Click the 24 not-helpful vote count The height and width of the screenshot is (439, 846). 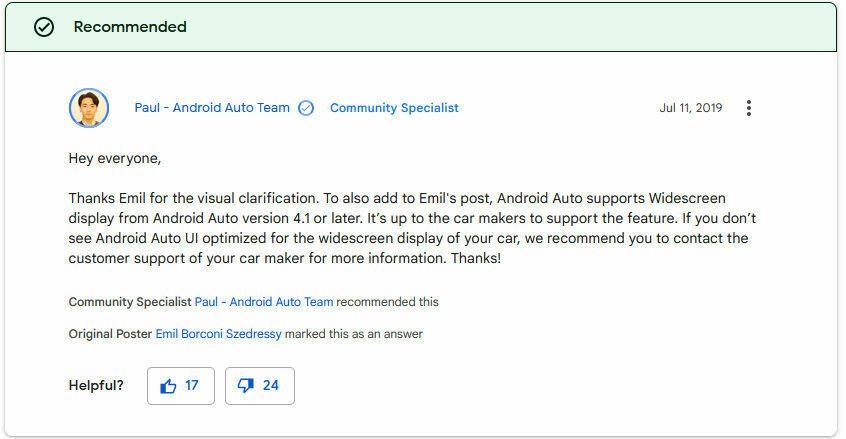(271, 385)
